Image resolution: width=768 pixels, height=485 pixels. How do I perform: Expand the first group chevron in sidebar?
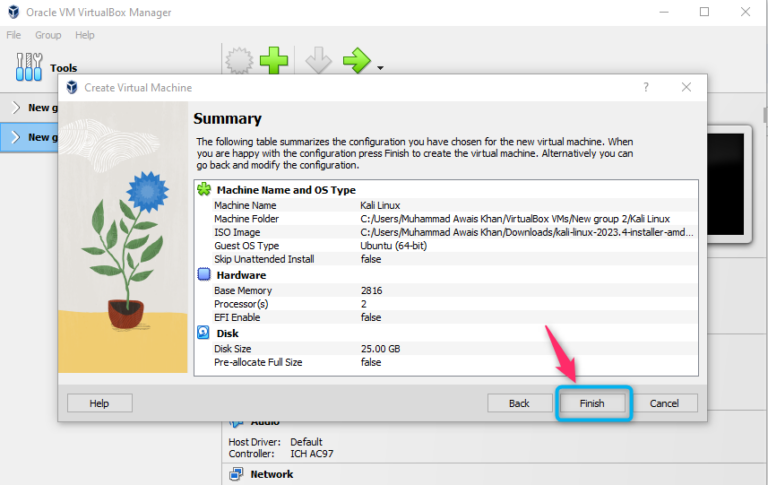coord(15,107)
